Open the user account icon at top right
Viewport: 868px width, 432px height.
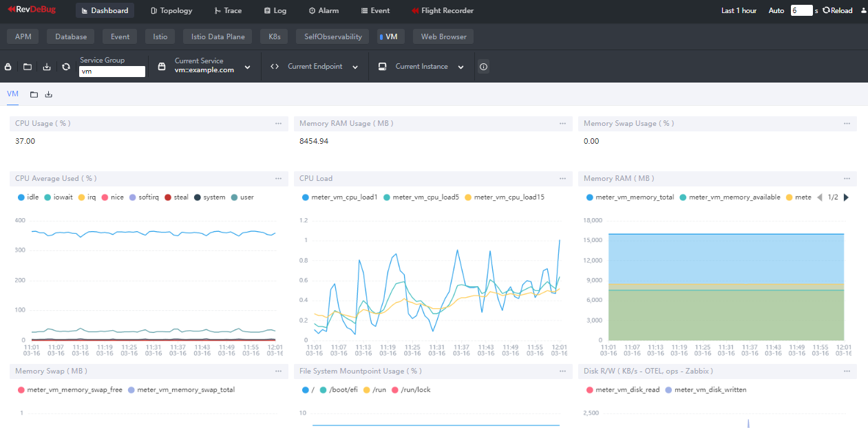(x=863, y=10)
